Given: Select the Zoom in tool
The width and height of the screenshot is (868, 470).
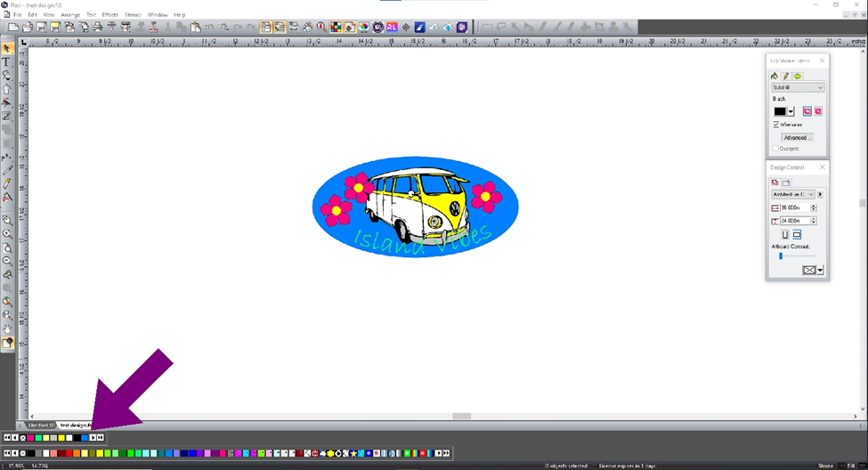Looking at the screenshot, I should click(x=7, y=233).
